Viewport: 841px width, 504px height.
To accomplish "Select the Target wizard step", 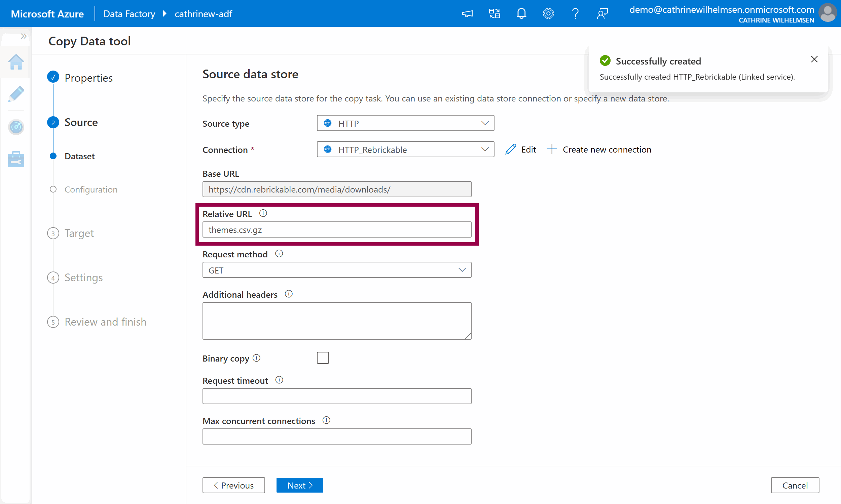I will point(79,233).
